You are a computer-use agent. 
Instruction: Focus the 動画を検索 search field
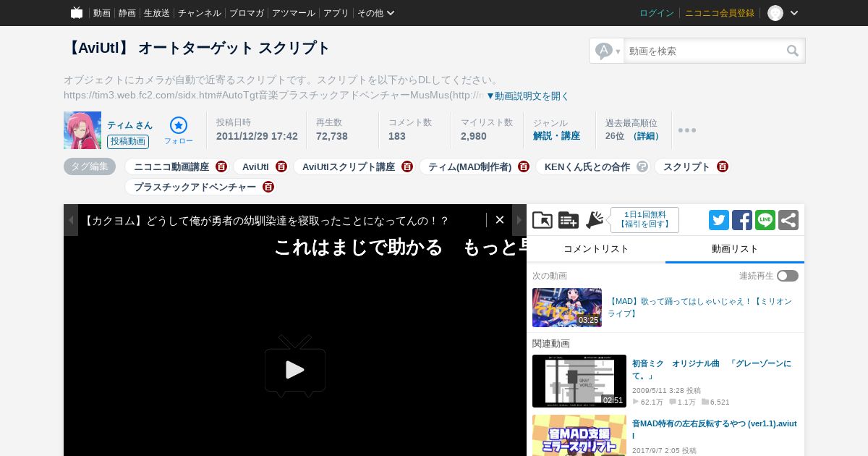(x=705, y=51)
